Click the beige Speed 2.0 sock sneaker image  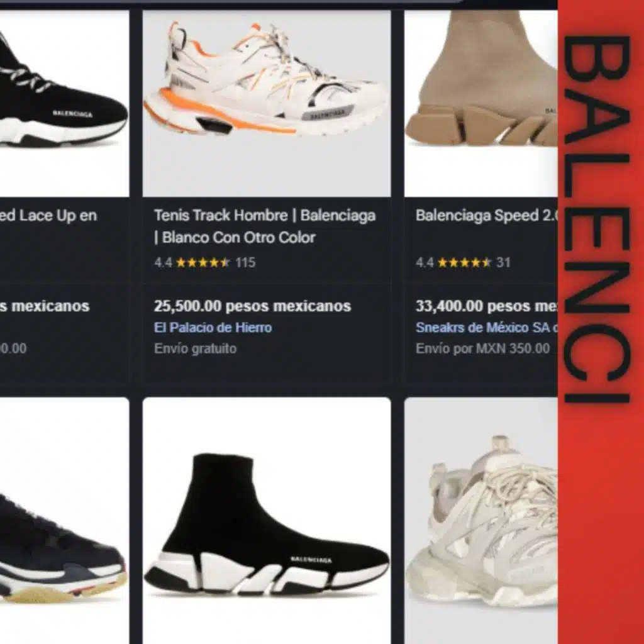481,104
